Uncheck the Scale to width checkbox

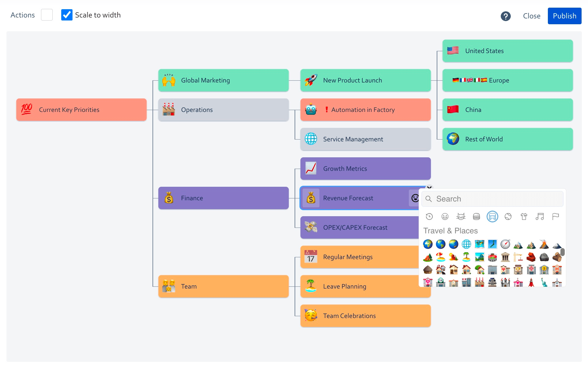[67, 15]
